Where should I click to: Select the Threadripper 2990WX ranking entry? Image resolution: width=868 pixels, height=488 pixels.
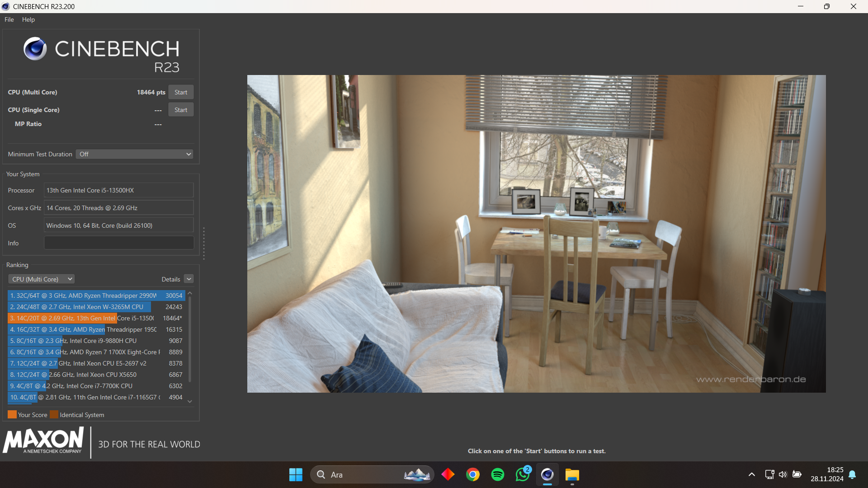pos(96,296)
